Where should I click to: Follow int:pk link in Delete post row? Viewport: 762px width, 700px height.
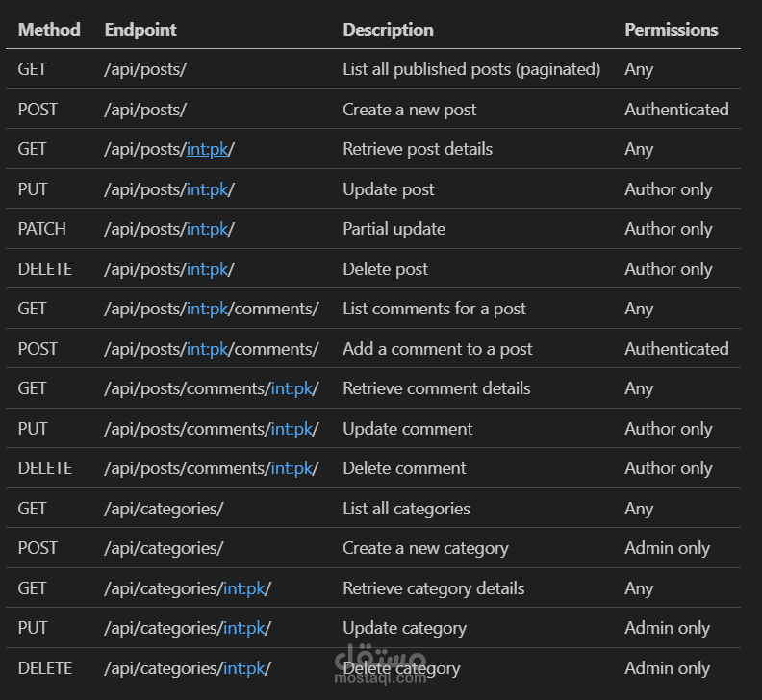(x=207, y=269)
